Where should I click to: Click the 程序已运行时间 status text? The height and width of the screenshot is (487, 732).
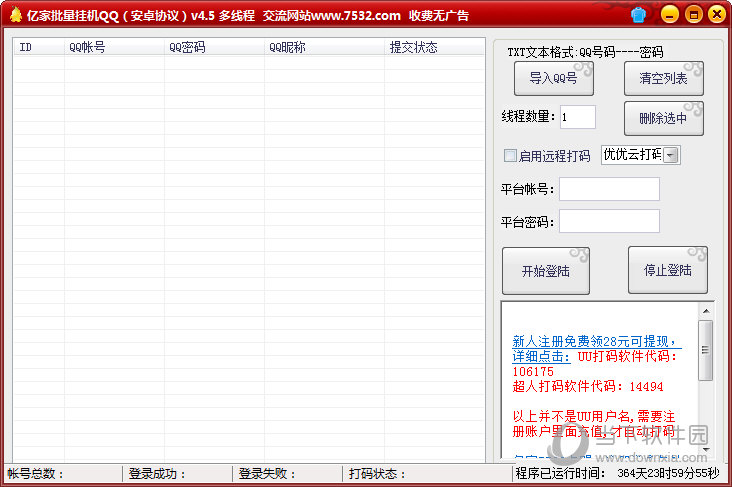pos(617,473)
